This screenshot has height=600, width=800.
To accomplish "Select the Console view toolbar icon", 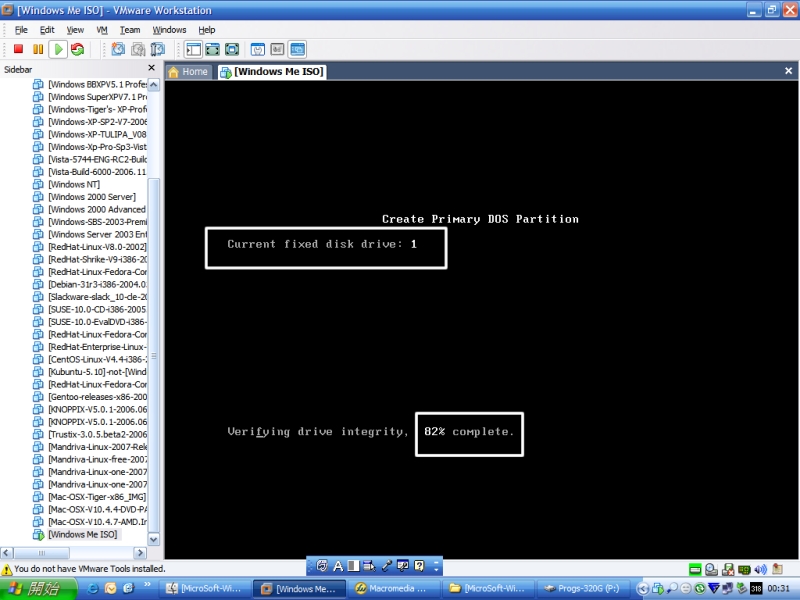I will click(297, 49).
